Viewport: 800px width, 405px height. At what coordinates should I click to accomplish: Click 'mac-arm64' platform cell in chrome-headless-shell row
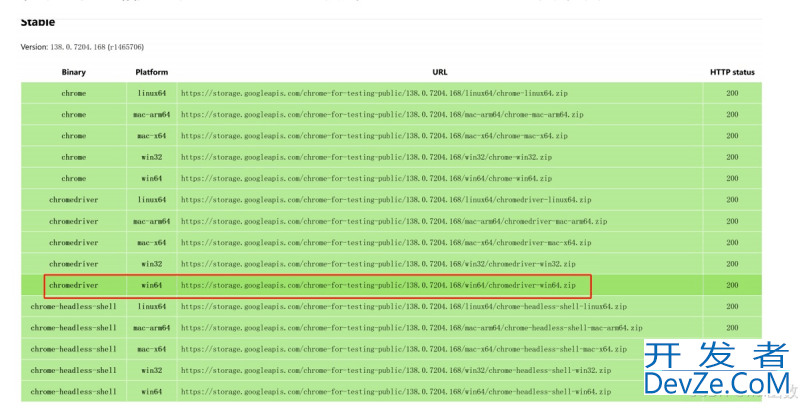(x=152, y=328)
